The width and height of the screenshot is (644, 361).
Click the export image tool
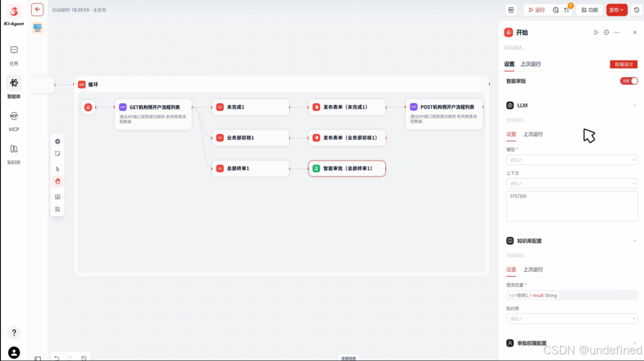pyautogui.click(x=57, y=197)
